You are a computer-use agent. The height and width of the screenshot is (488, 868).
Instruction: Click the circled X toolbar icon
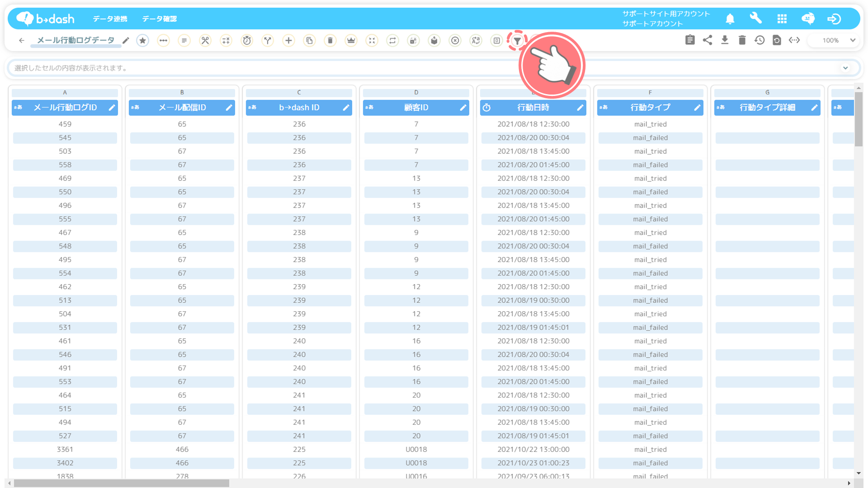(x=455, y=41)
